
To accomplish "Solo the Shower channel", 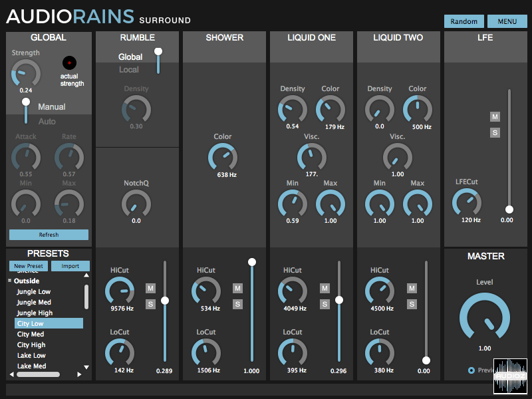I will tap(237, 304).
